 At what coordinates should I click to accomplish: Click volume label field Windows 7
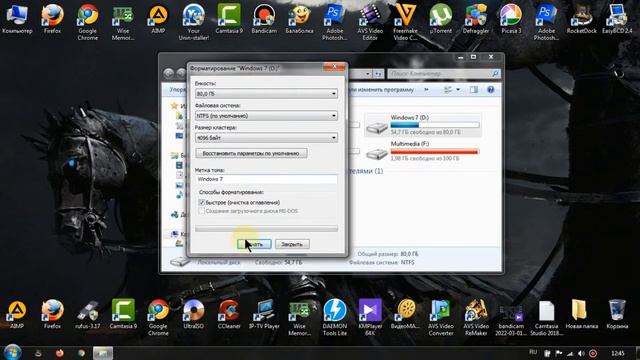[266, 179]
